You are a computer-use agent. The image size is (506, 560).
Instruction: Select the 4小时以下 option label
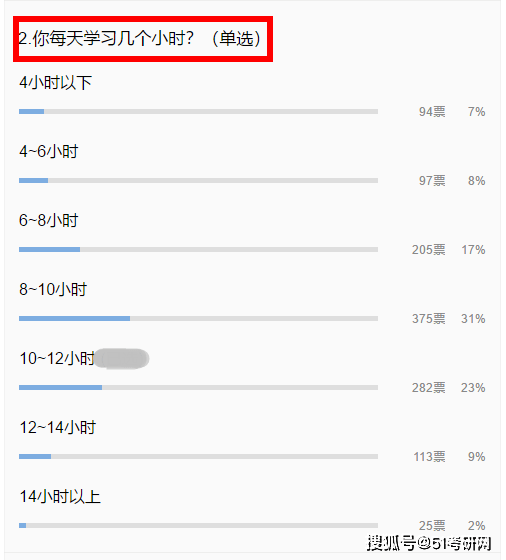pos(56,83)
